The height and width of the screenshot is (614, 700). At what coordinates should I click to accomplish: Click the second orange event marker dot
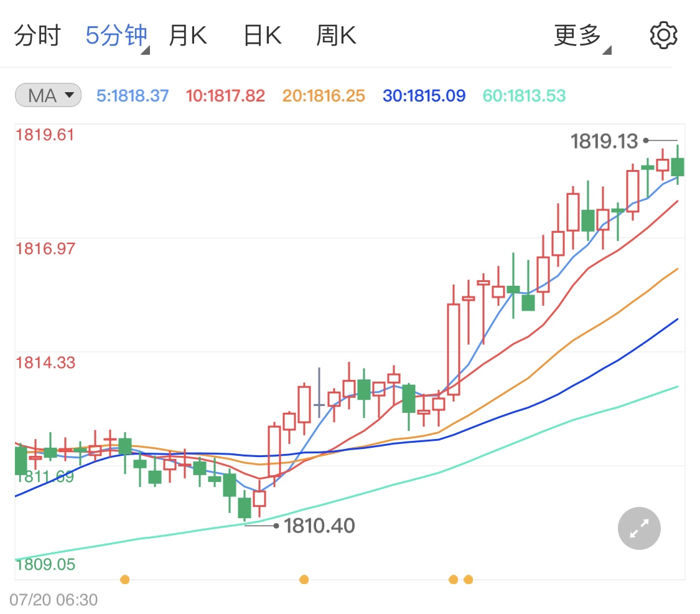pos(304,580)
